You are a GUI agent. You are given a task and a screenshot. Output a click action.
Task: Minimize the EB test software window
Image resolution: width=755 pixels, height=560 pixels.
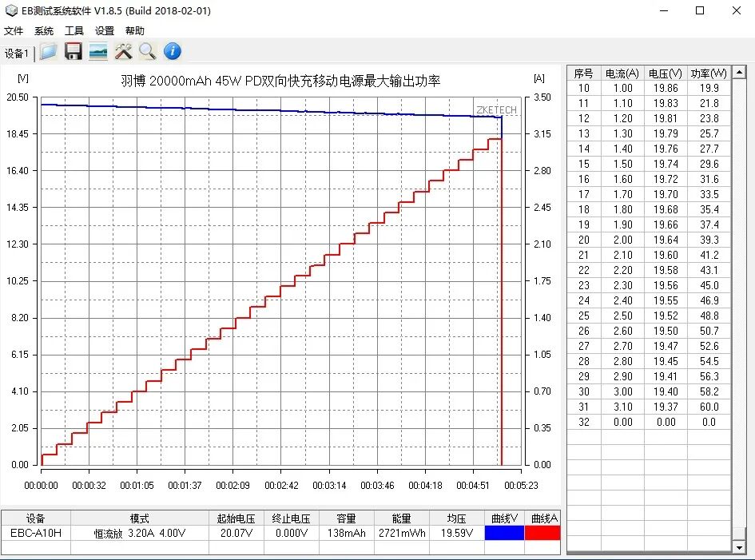pyautogui.click(x=664, y=10)
